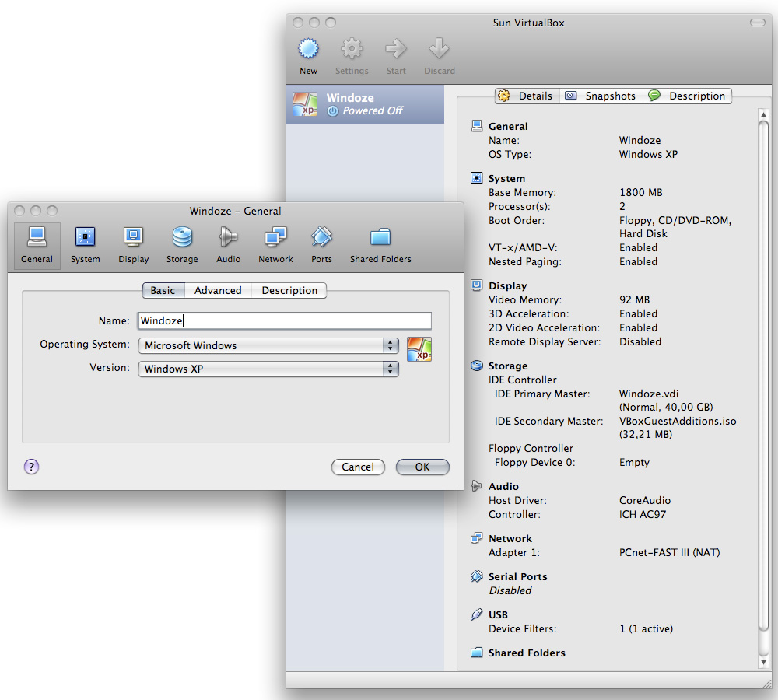The height and width of the screenshot is (700, 778).
Task: Select the Details tab in VirtualBox window
Action: [527, 96]
